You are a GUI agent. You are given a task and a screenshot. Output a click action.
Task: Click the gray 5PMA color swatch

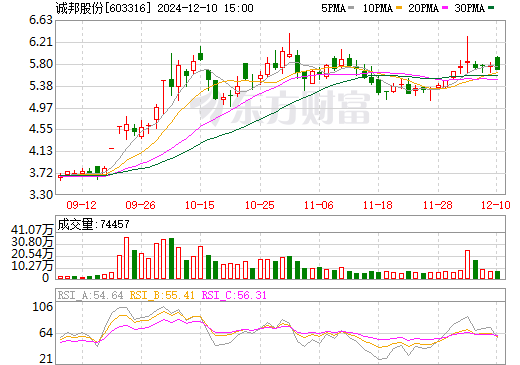(351, 7)
